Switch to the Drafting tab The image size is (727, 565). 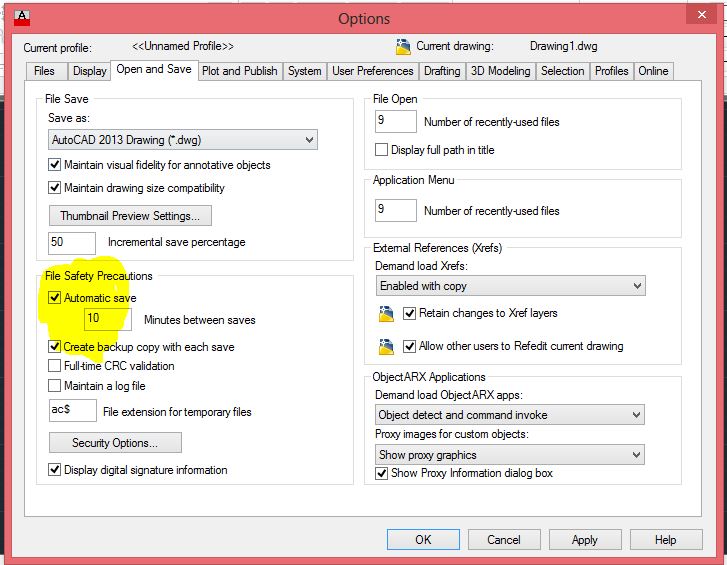coord(442,71)
